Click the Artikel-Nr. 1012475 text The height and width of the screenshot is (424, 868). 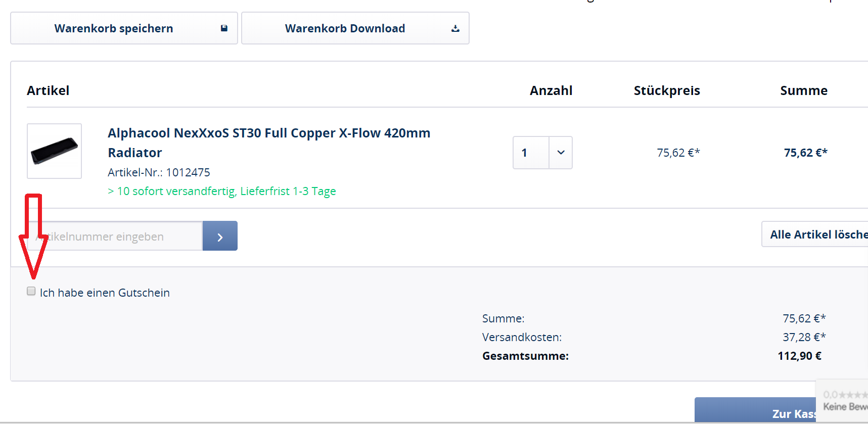click(159, 172)
